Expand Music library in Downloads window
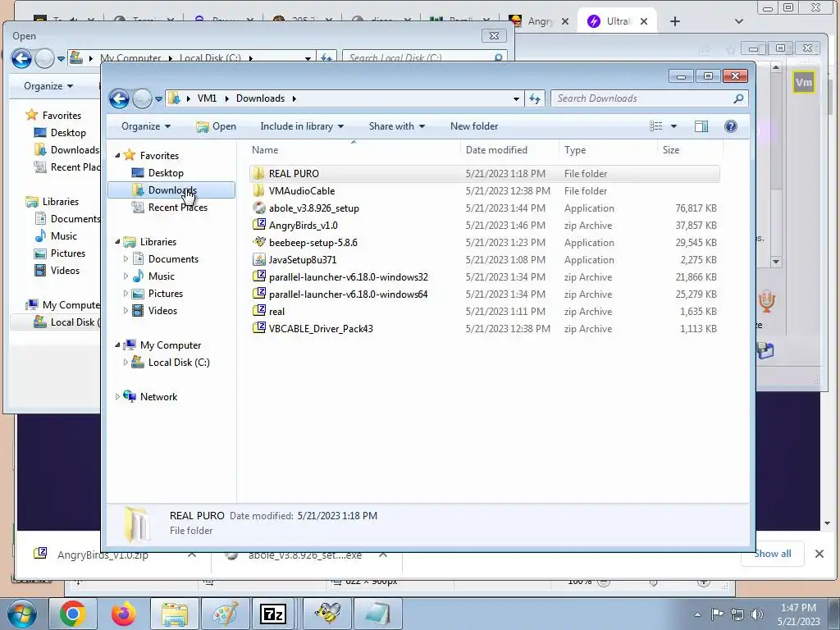Viewport: 840px width, 630px height. coord(126,276)
